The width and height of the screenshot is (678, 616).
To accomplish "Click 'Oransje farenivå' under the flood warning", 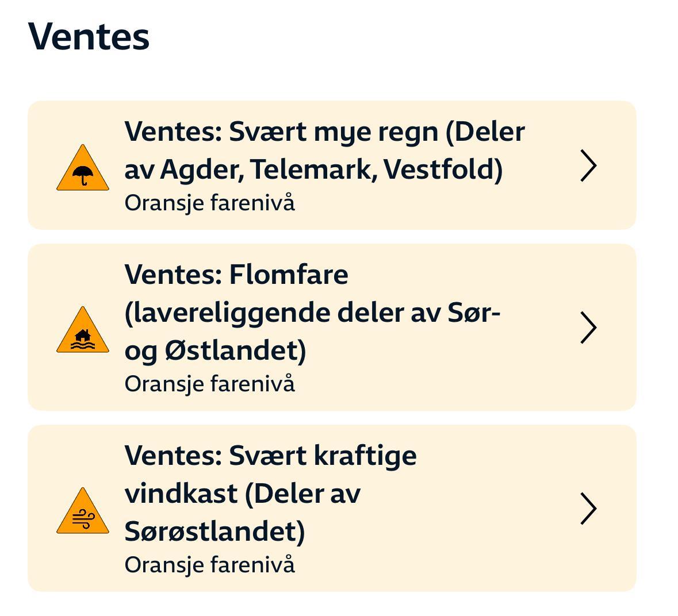I will (209, 384).
